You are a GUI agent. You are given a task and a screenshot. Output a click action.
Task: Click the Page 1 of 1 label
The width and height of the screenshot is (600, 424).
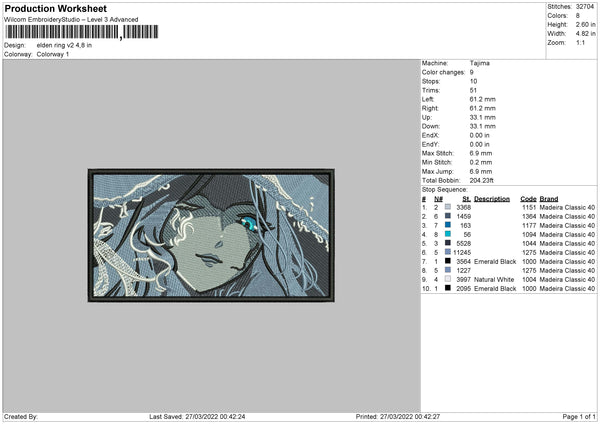579,417
